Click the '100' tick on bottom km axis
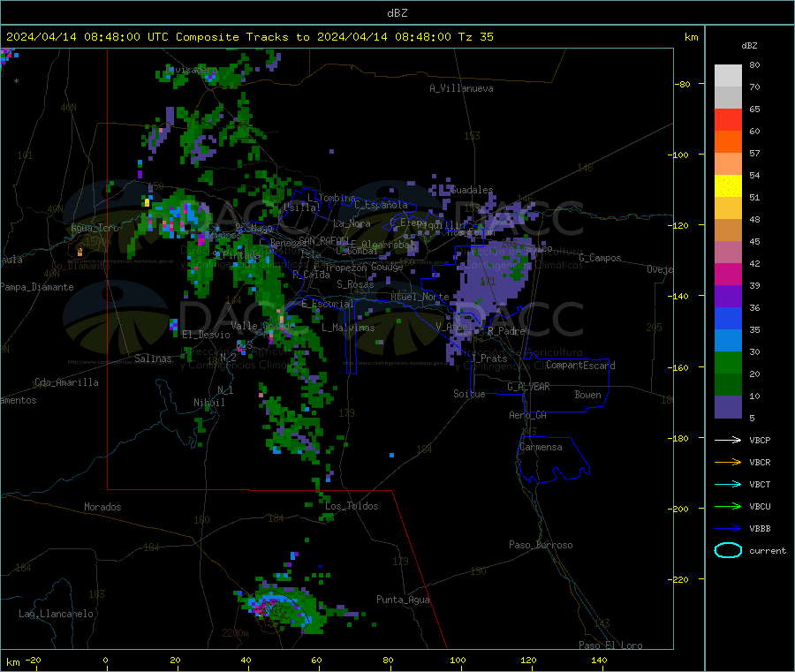The width and height of the screenshot is (795, 672). 458,660
